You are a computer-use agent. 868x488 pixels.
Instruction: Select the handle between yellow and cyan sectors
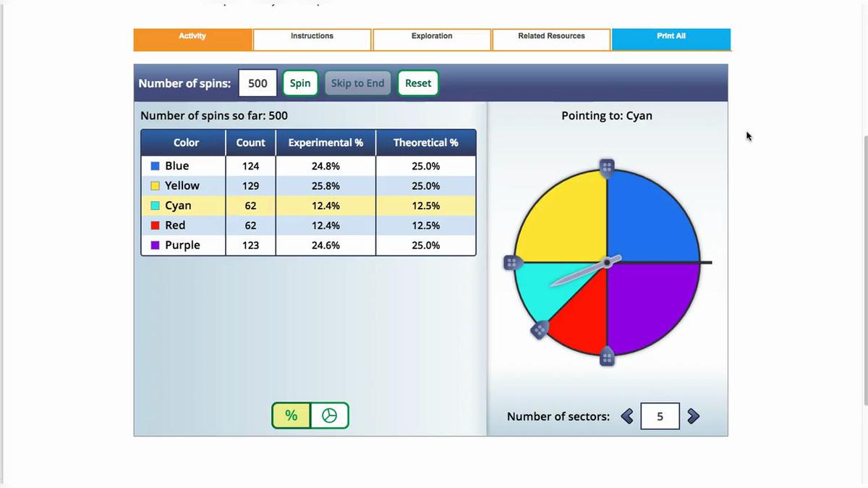coord(511,263)
